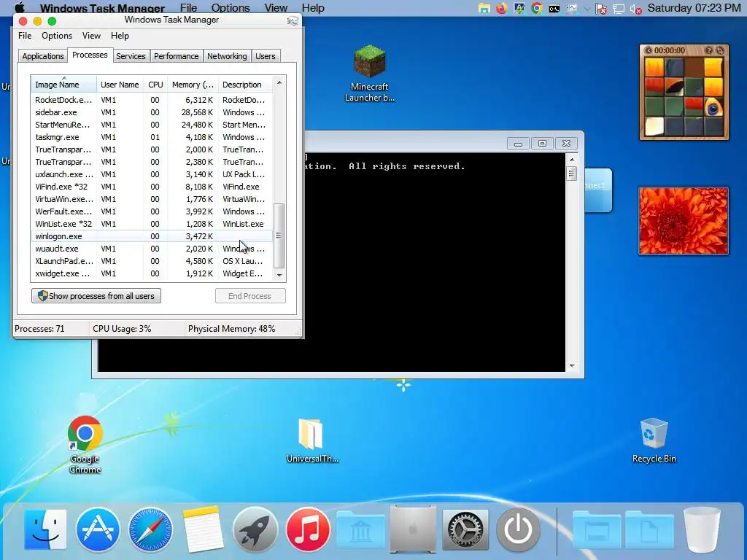The width and height of the screenshot is (747, 560).
Task: Open Launchpad rocket icon in dock
Action: coord(255,529)
